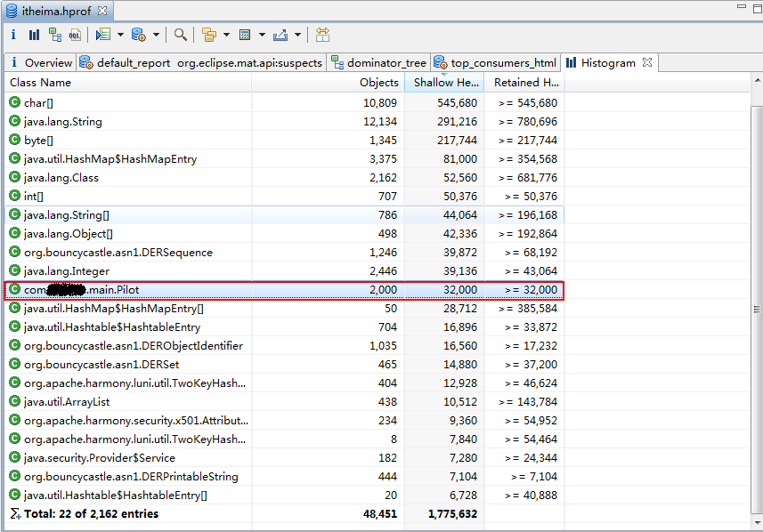Image resolution: width=763 pixels, height=532 pixels.
Task: Click the Calculate Retained Size calculator icon
Action: 244,35
